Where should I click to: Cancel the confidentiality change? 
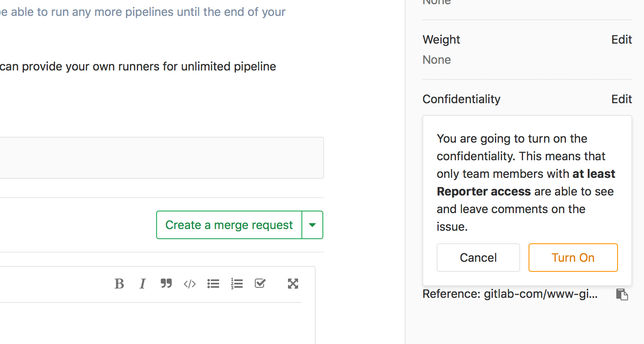[478, 257]
